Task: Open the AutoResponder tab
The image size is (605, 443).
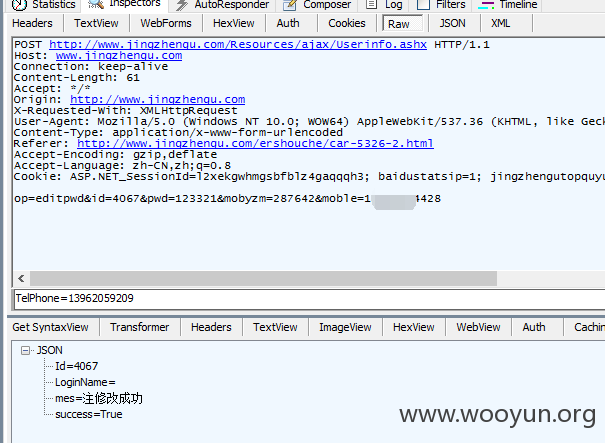Action: pyautogui.click(x=222, y=5)
